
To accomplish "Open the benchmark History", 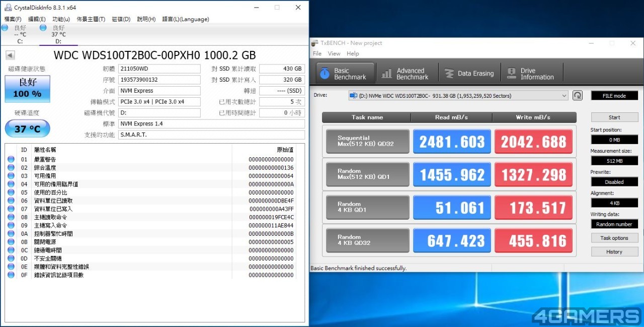I will pyautogui.click(x=614, y=252).
